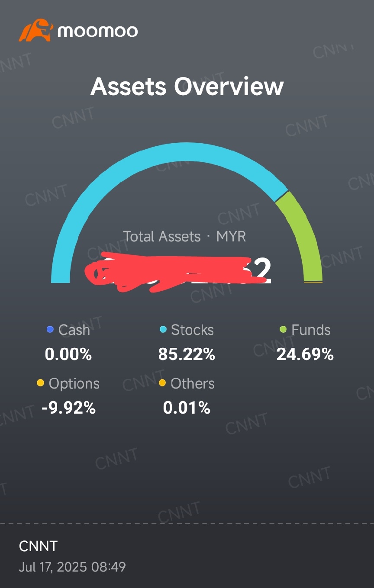Tap the redacted total assets amount
The image size is (374, 588).
point(178,271)
